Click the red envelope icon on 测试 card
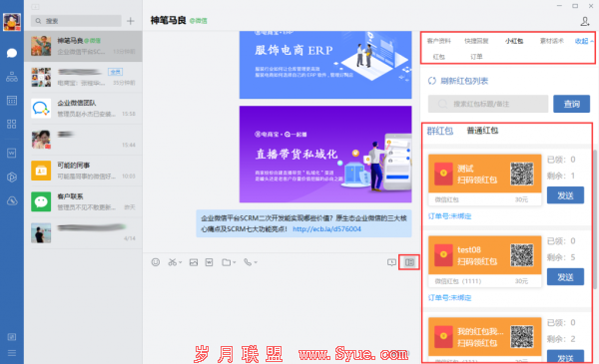The height and width of the screenshot is (364, 599). (x=443, y=174)
